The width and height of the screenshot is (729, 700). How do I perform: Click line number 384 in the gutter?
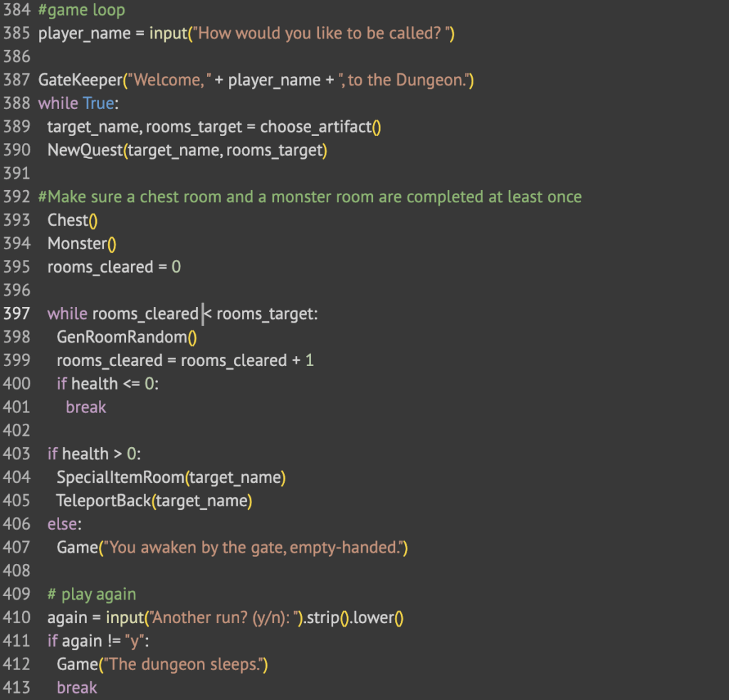(16, 9)
